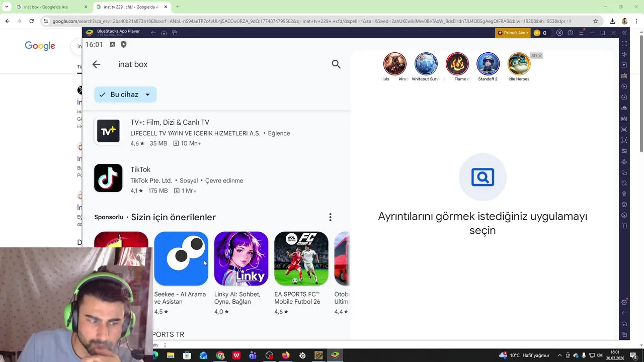Open the Linky AI app thumbnail
The image size is (644, 362).
(x=241, y=258)
